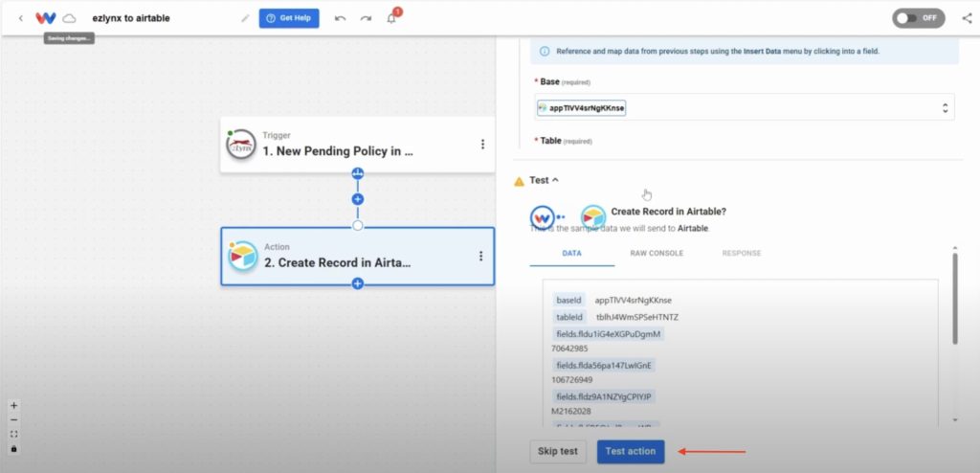This screenshot has width=980, height=473.
Task: Click the appTlVV4srNgKKnse base chip
Action: (x=581, y=107)
